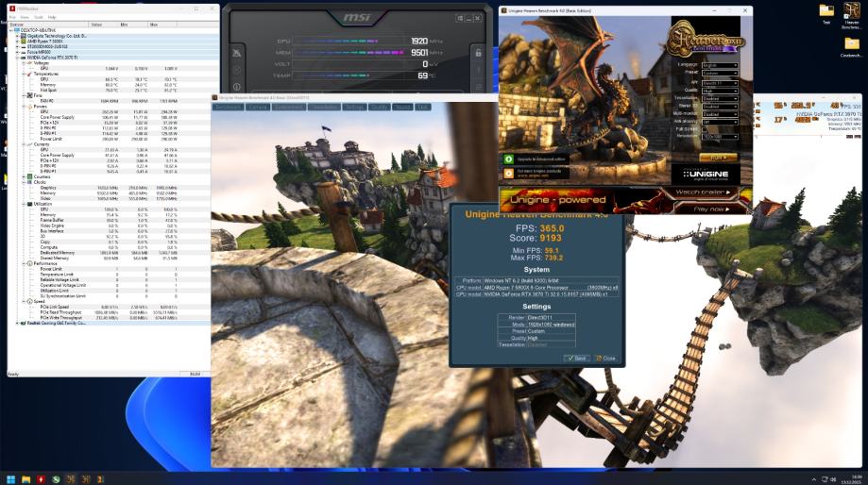The height and width of the screenshot is (485, 868).
Task: Expand the Gigabyte Technology motherboard node
Action: [x=18, y=36]
